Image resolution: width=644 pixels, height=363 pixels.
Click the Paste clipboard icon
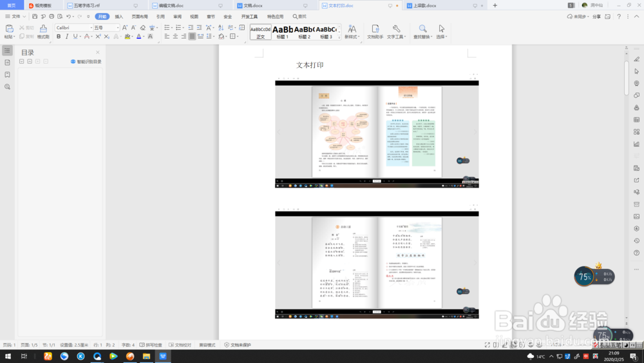[x=9, y=28]
